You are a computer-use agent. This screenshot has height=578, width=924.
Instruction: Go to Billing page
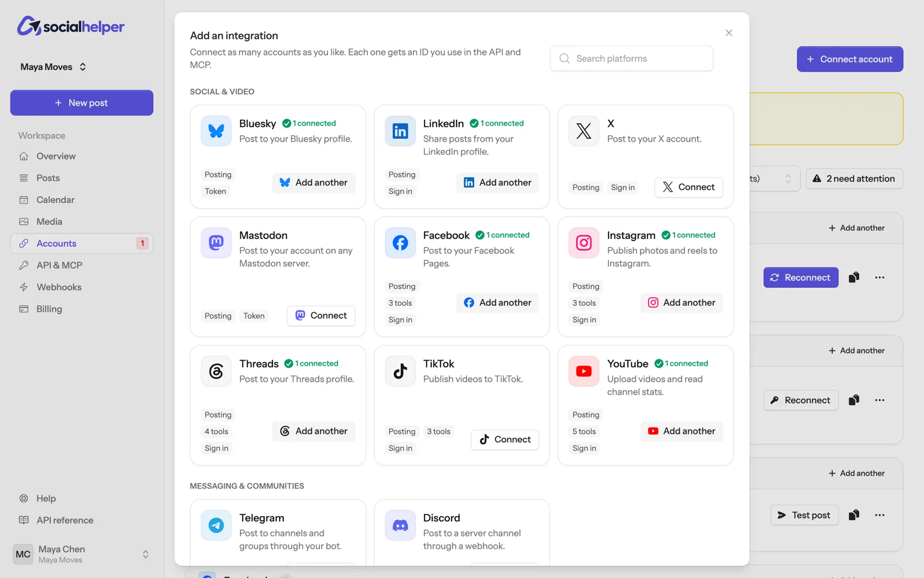coord(81,309)
